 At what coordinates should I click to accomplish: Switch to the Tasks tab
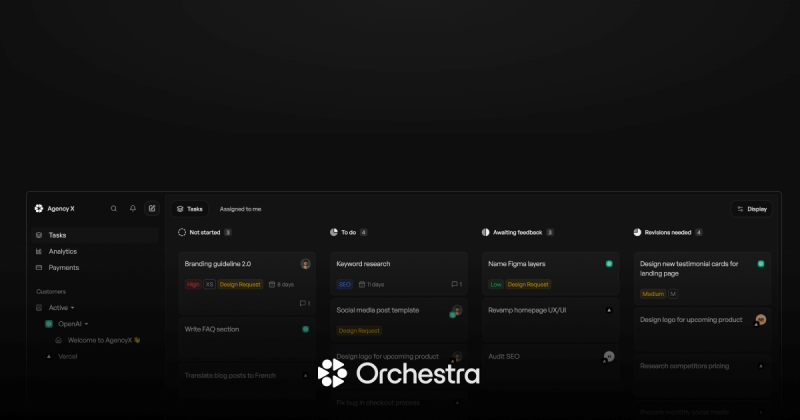(x=190, y=209)
